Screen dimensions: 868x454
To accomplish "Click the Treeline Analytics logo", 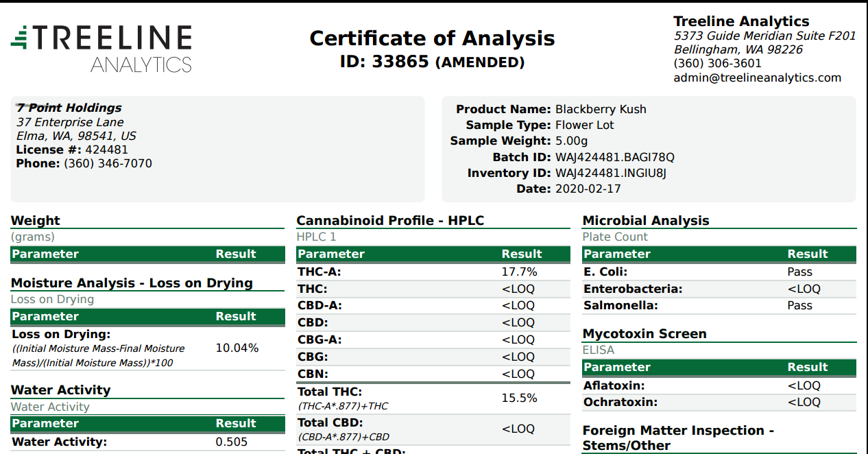I will point(101,49).
